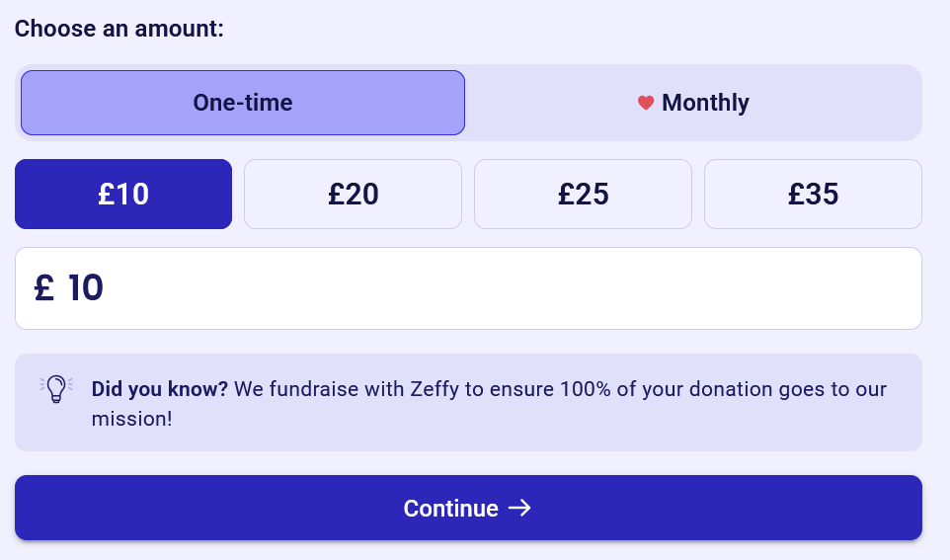
Task: Click the lightbulb tip icon
Action: coord(56,388)
